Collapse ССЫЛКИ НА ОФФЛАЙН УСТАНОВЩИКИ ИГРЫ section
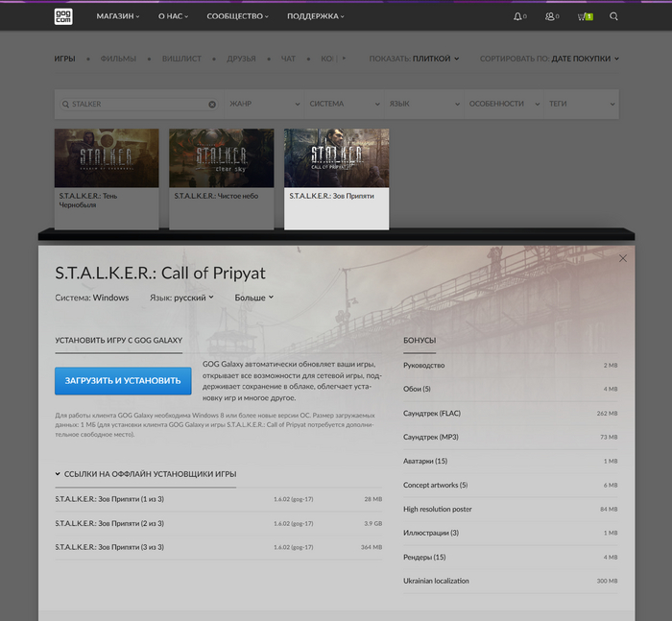Screen dimensions: 672x621 [146, 474]
